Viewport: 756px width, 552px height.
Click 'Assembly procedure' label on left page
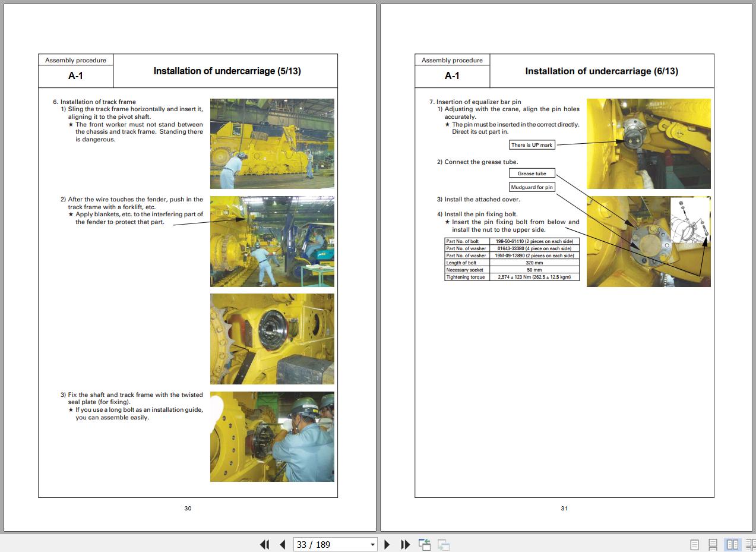pyautogui.click(x=75, y=60)
